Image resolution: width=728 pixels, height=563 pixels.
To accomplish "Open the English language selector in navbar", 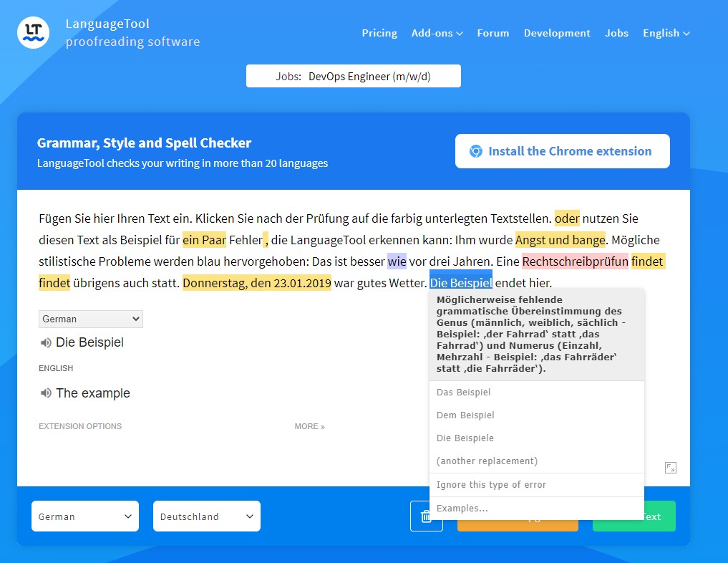I will pos(666,33).
